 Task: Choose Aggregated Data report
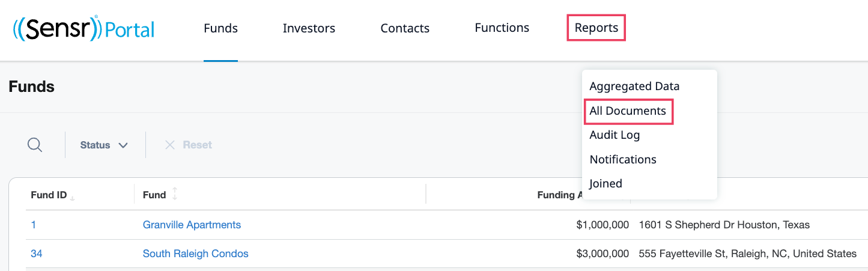point(634,86)
